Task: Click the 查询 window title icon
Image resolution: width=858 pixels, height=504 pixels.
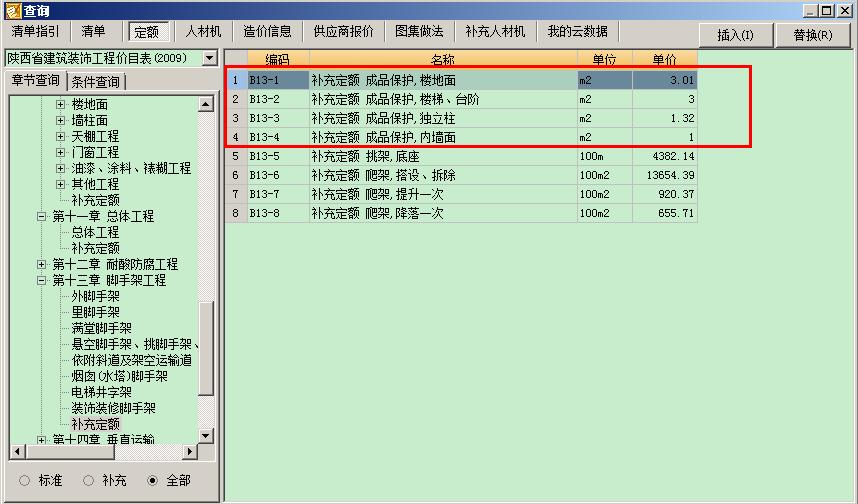Action: point(13,10)
